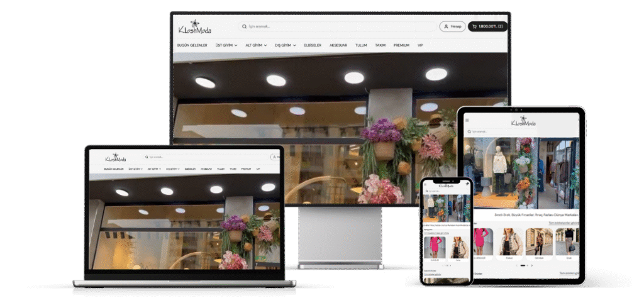Expand ÜST GİYİM dropdown on the monitor
The width and height of the screenshot is (644, 298).
tap(226, 45)
